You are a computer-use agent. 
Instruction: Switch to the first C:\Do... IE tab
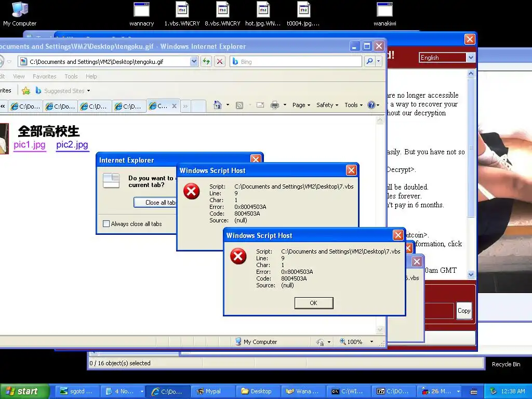point(25,106)
